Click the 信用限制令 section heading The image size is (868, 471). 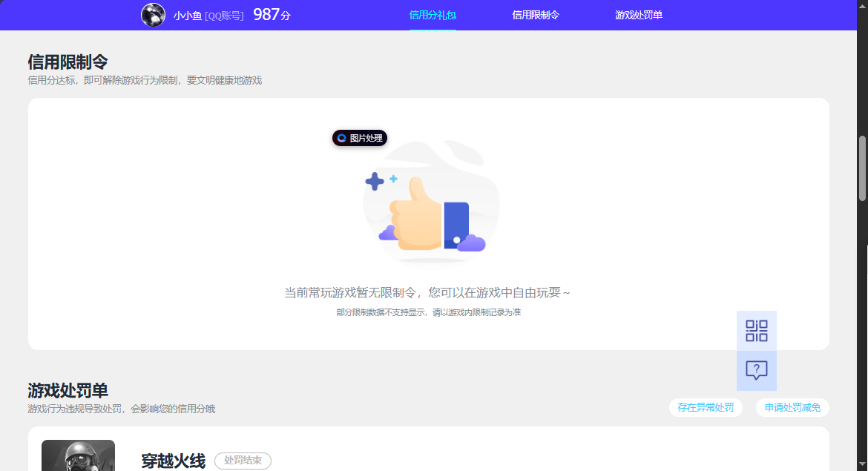tap(68, 62)
